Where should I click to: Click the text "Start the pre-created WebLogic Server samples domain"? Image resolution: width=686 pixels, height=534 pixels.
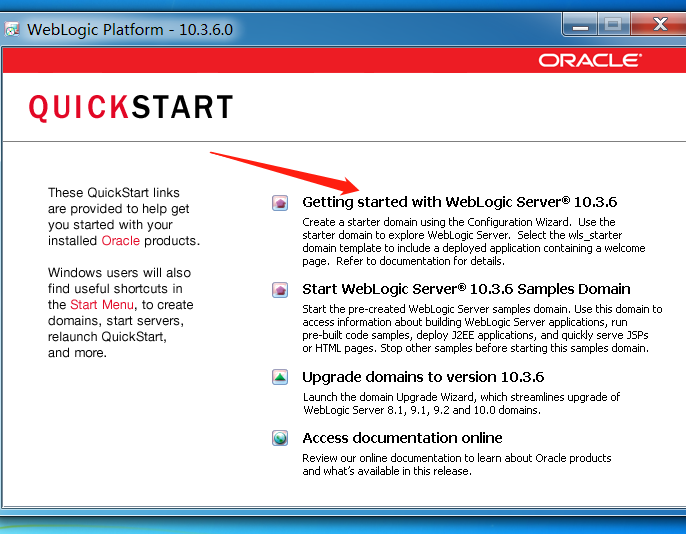pos(436,309)
